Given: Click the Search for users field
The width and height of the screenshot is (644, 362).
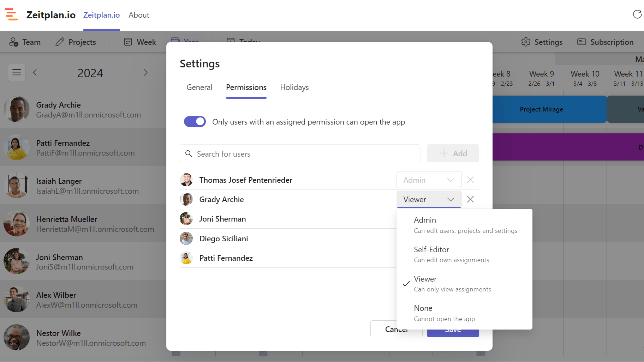Looking at the screenshot, I should 300,154.
